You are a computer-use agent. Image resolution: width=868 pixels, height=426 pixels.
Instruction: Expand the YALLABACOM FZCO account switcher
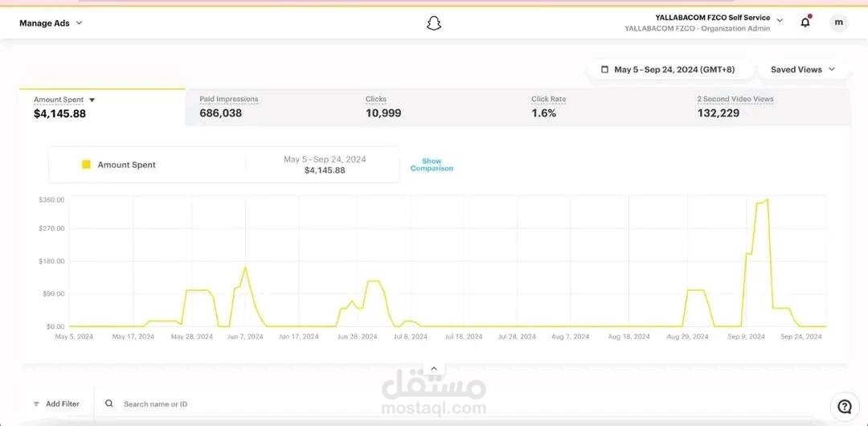780,21
